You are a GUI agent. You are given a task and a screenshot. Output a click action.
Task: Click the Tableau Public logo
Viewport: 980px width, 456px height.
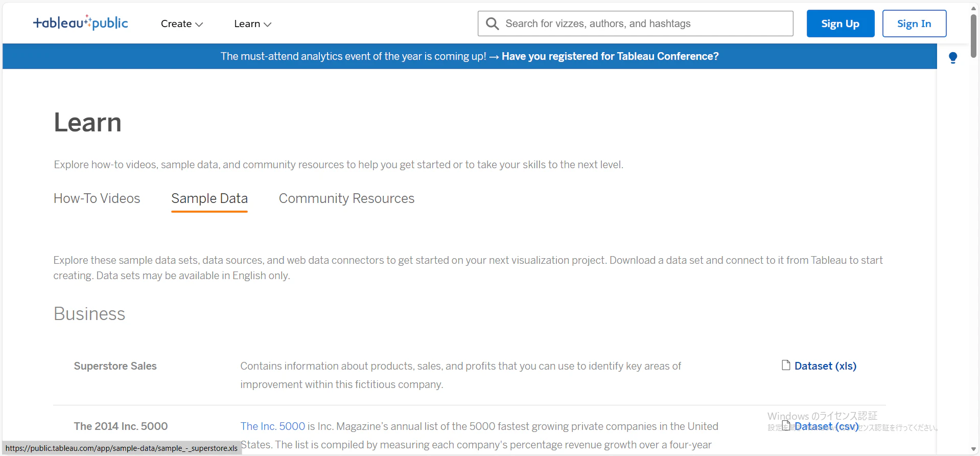81,23
